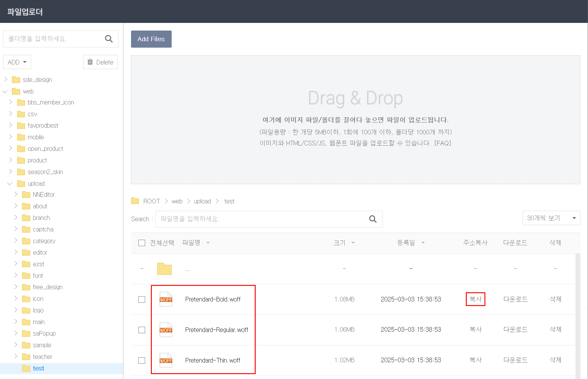The image size is (588, 379).
Task: Click the WOFF icon for Pretendard-Regular.woff
Action: (x=166, y=330)
